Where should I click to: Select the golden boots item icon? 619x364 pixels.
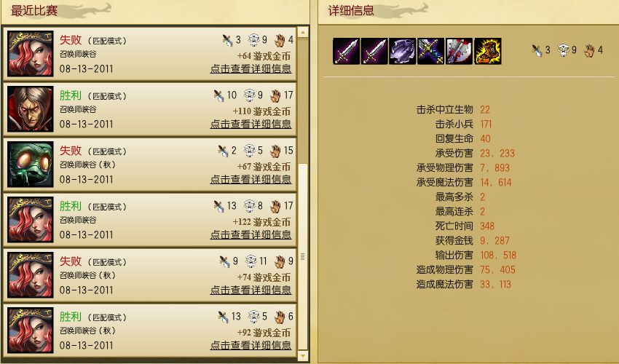click(488, 51)
